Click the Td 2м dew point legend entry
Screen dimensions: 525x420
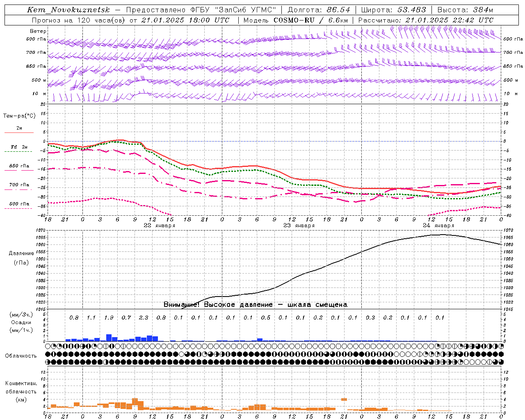tap(19, 147)
